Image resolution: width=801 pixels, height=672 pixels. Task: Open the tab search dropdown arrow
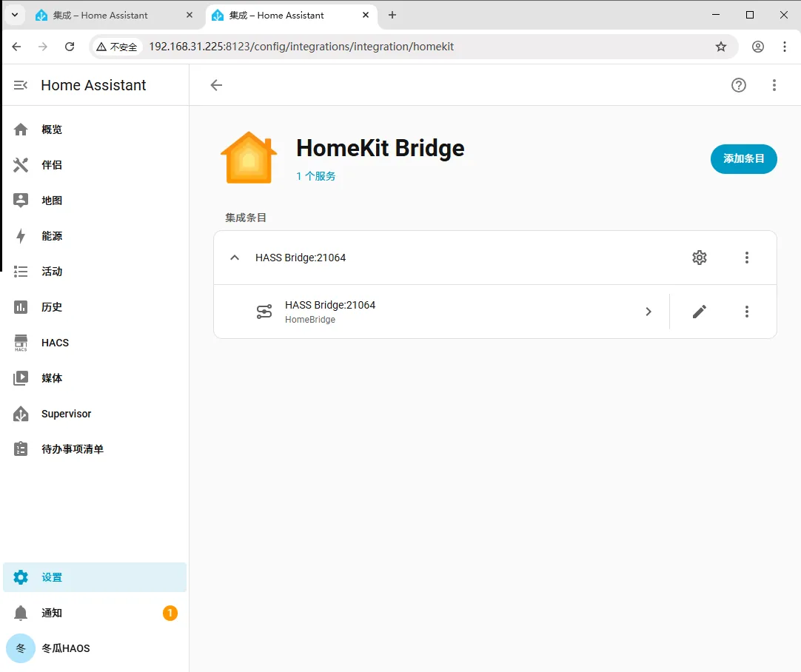pyautogui.click(x=15, y=16)
